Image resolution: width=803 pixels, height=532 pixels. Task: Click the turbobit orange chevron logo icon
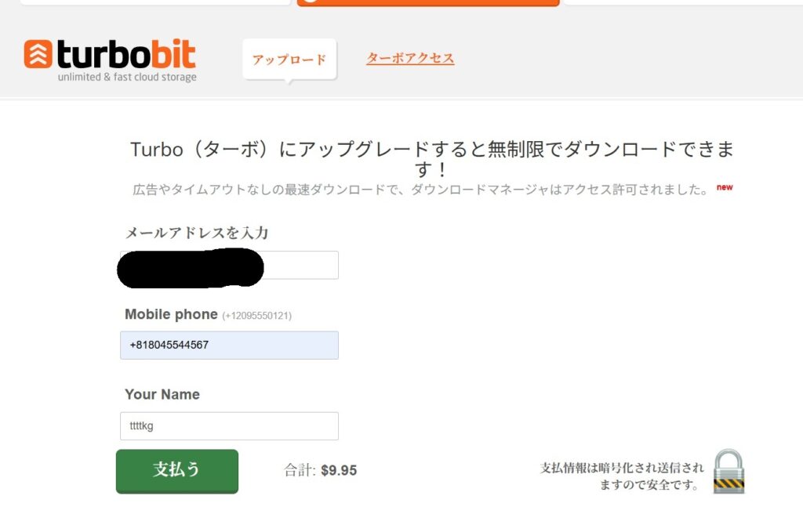point(38,54)
